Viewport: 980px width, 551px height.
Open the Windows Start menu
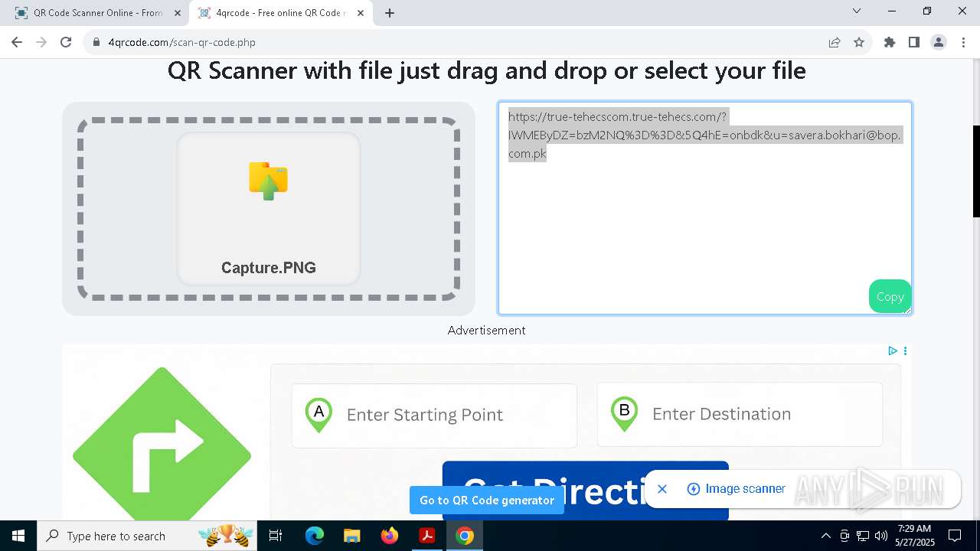pos(18,536)
